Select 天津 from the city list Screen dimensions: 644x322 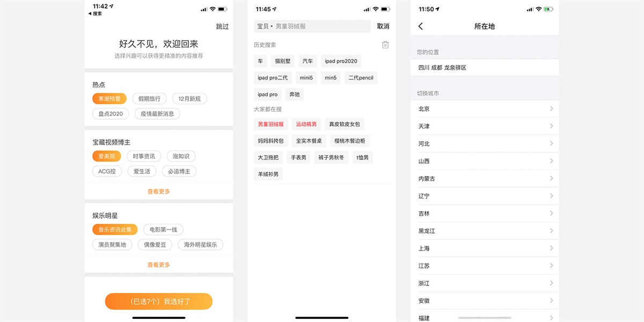click(425, 126)
